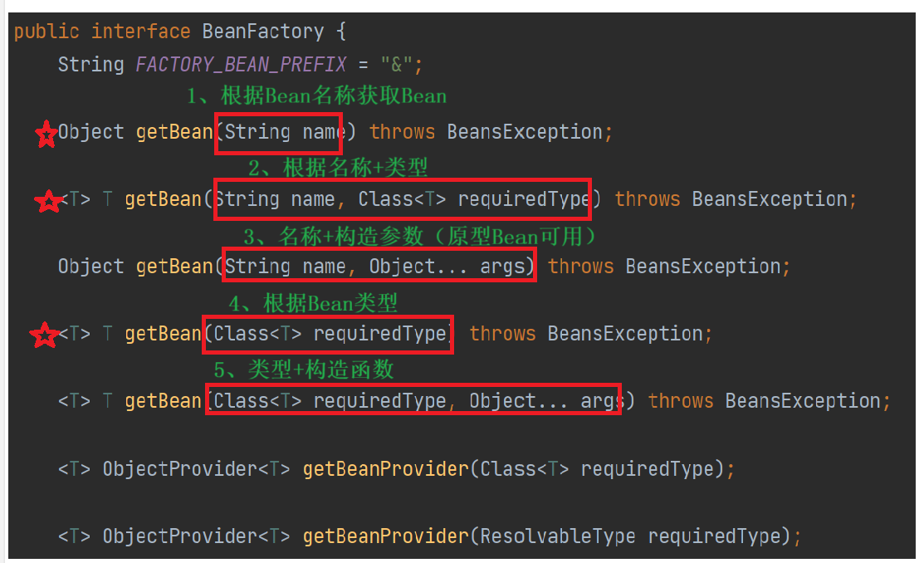The height and width of the screenshot is (563, 924).
Task: Click getBeanProvider taking ResolvableType
Action: coord(386,536)
